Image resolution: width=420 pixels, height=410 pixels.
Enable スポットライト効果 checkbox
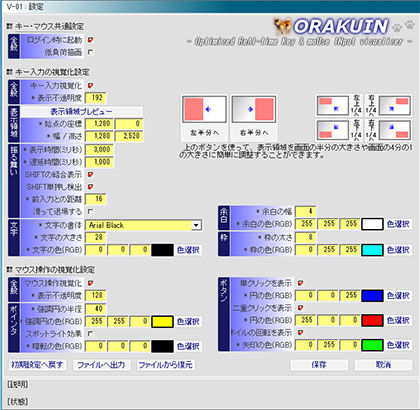pos(90,333)
